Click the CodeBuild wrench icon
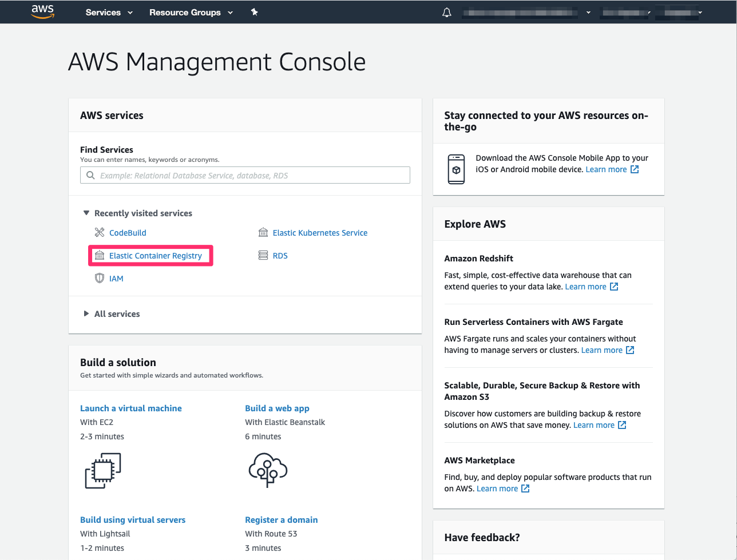The height and width of the screenshot is (560, 737). 99,233
